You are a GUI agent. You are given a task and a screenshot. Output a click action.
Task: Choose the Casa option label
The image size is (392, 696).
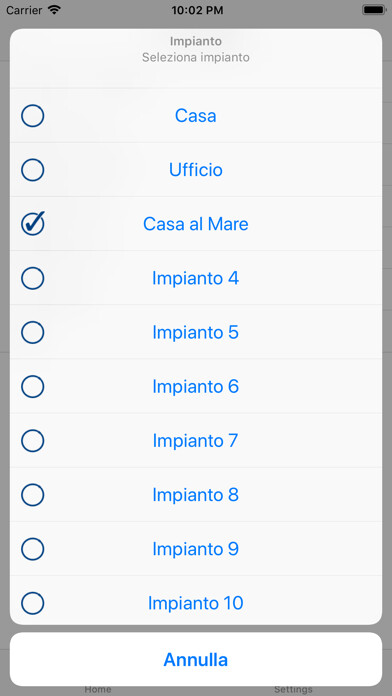196,116
